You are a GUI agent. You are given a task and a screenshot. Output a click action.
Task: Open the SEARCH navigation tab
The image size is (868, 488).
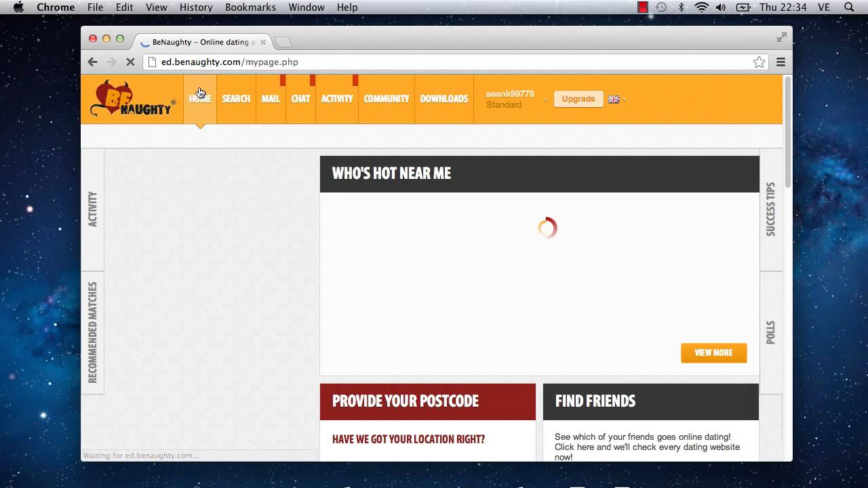(236, 99)
